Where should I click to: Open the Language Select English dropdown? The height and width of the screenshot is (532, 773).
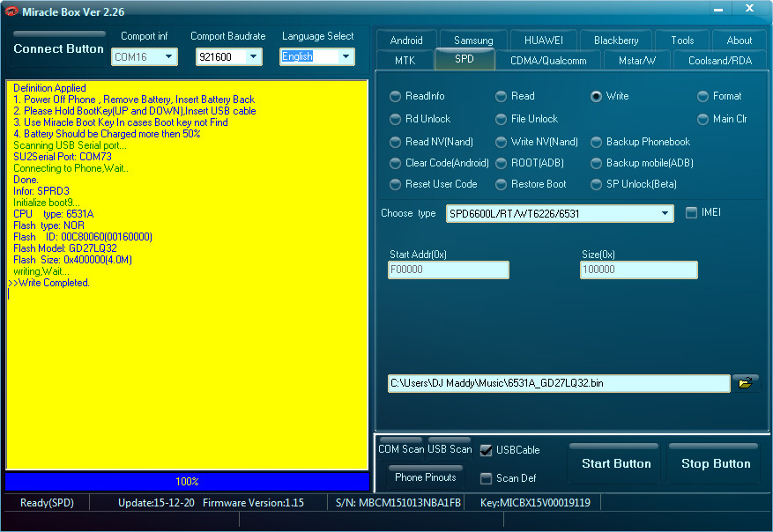tap(317, 56)
